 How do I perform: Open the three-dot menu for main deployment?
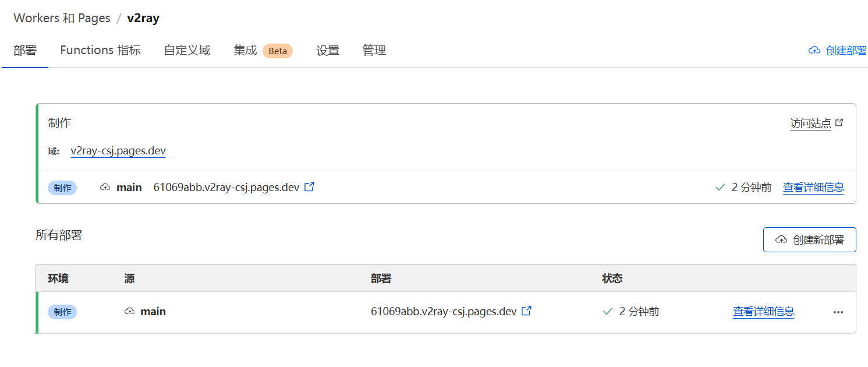(x=838, y=312)
